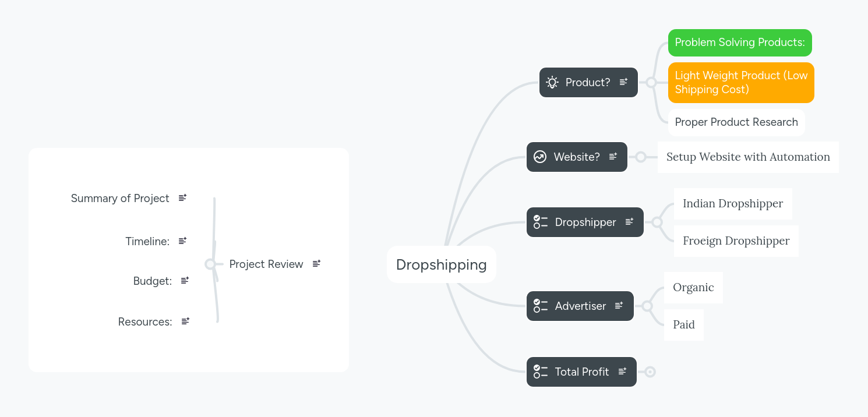Open the note icon next to Resources:
868x417 pixels.
coord(185,321)
